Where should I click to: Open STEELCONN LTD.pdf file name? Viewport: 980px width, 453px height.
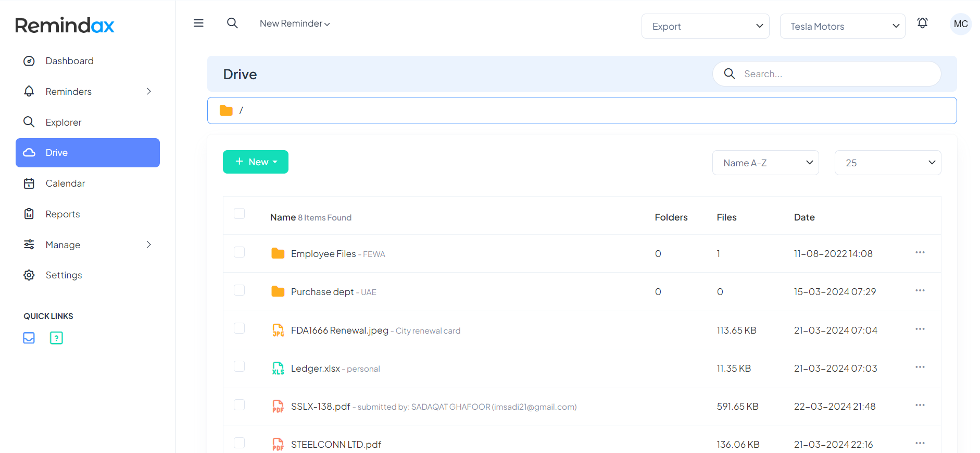tap(336, 445)
